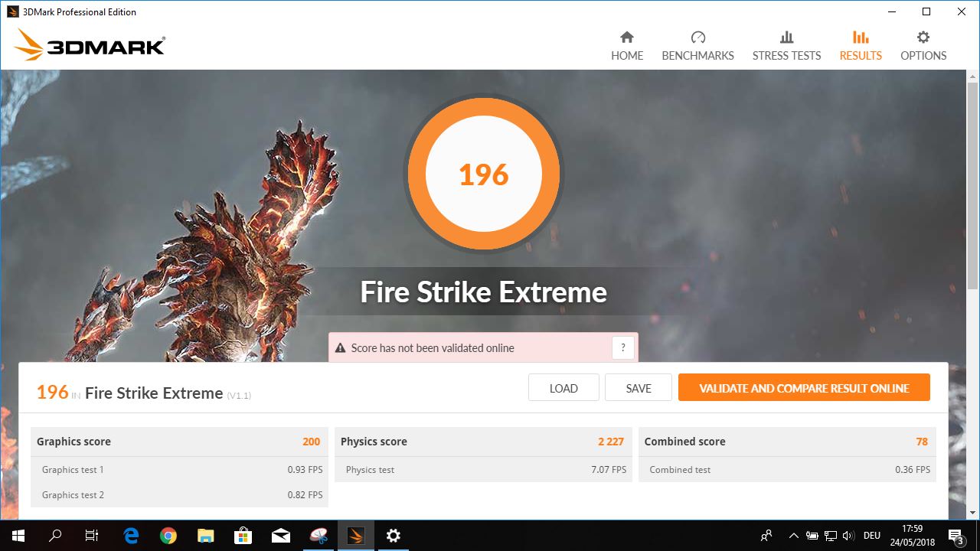Open the Action Center notifications
This screenshot has height=551, width=980.
(x=956, y=536)
